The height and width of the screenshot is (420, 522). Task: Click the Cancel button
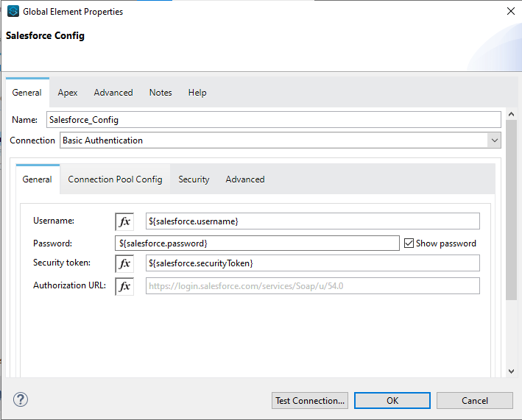pos(475,400)
